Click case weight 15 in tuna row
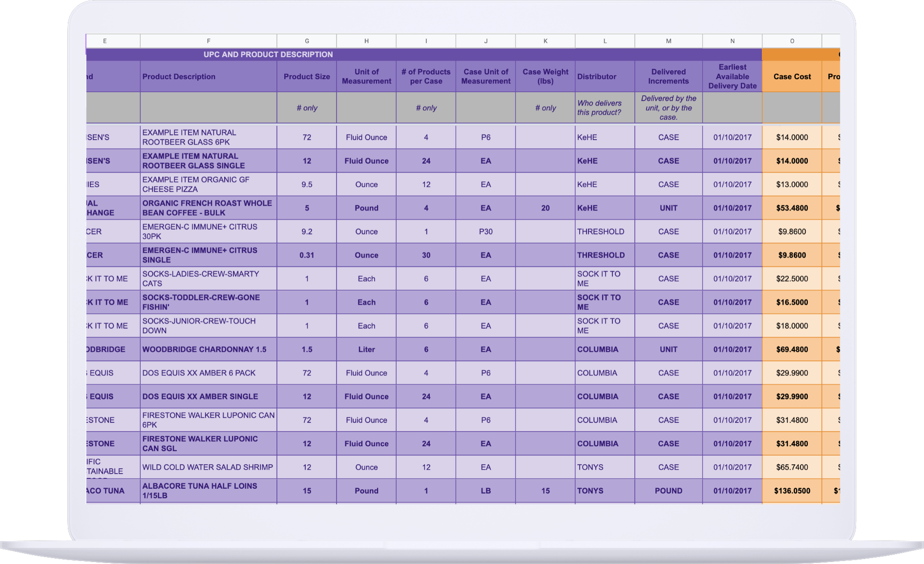The image size is (924, 564). pos(546,491)
